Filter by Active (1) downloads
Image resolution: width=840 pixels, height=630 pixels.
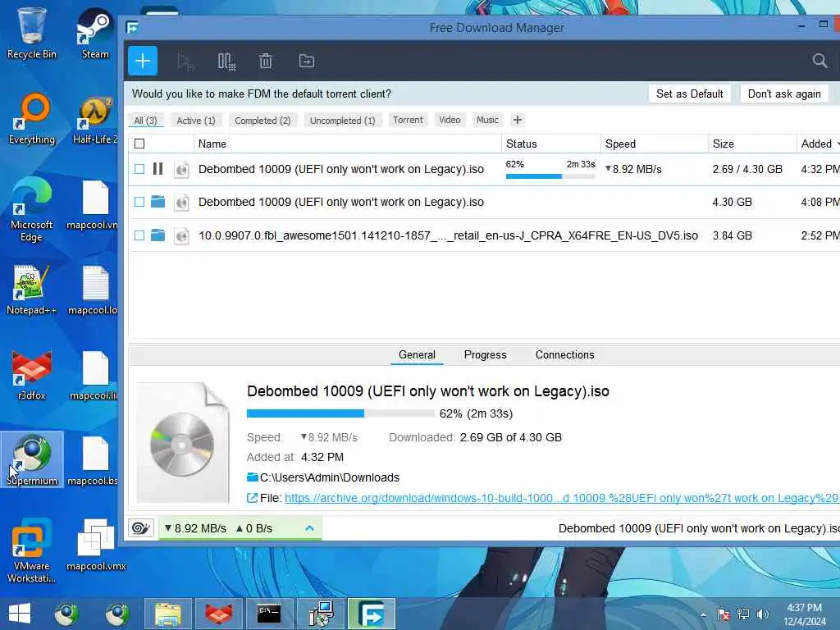[x=196, y=121]
